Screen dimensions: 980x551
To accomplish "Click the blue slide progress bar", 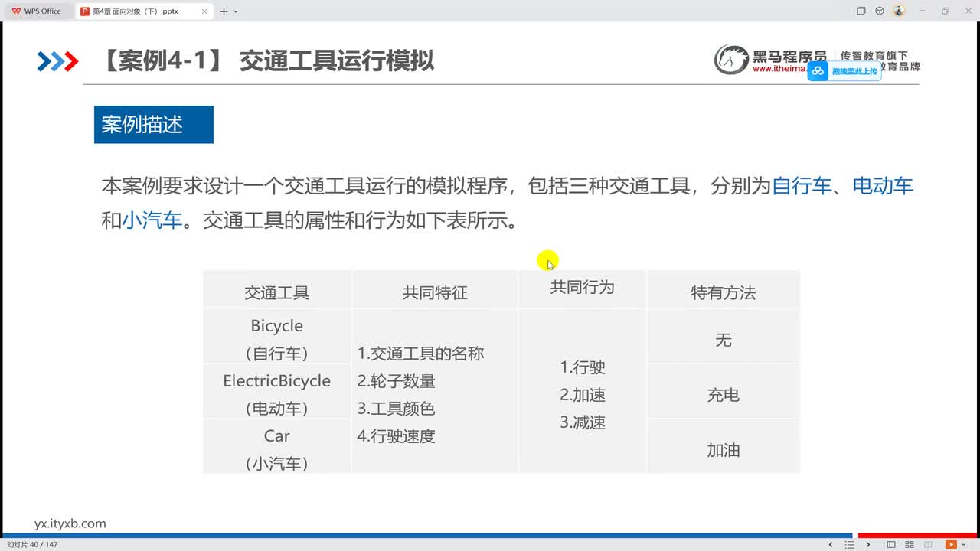I will [x=426, y=535].
